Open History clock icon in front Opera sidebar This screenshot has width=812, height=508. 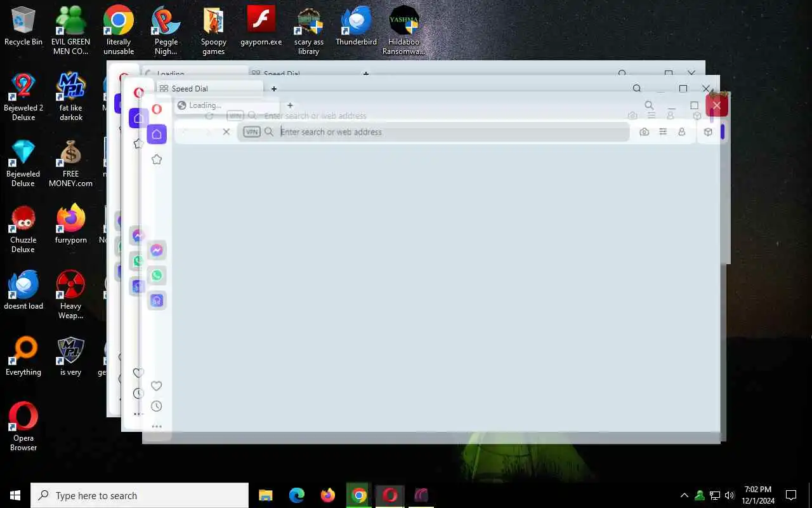(x=157, y=406)
